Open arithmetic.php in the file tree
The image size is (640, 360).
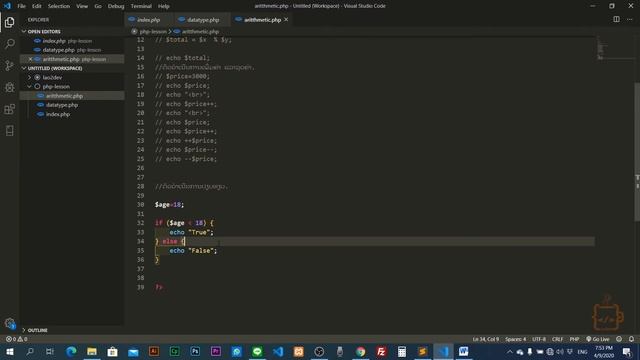coord(64,96)
